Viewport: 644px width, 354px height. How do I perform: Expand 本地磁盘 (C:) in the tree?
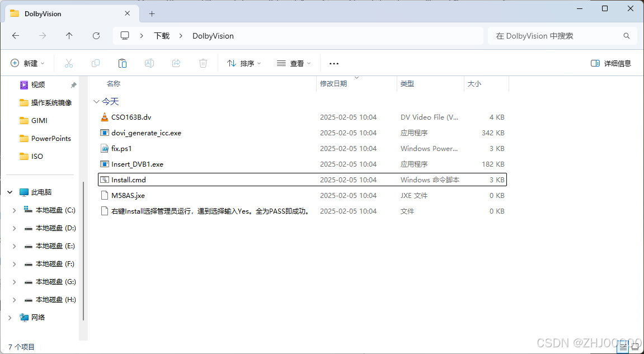click(x=15, y=210)
